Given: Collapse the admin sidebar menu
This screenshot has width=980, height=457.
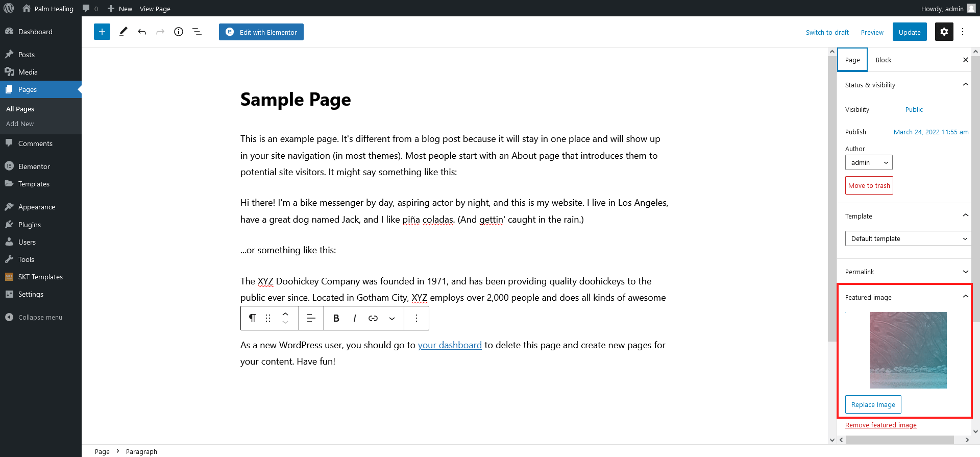Looking at the screenshot, I should pos(41,317).
